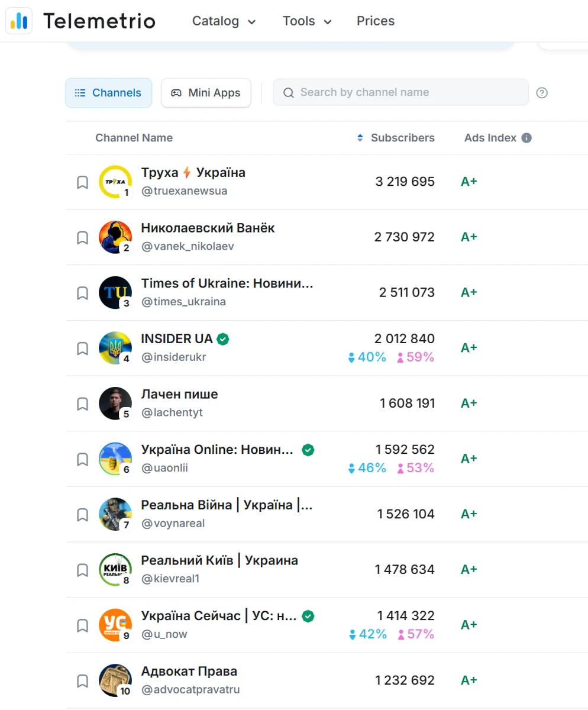Open the Tools dropdown menu
588x710 pixels.
pos(306,21)
